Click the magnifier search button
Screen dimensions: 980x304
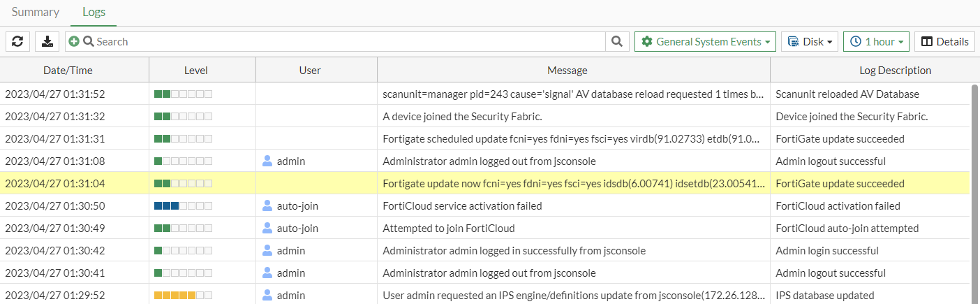(x=616, y=42)
